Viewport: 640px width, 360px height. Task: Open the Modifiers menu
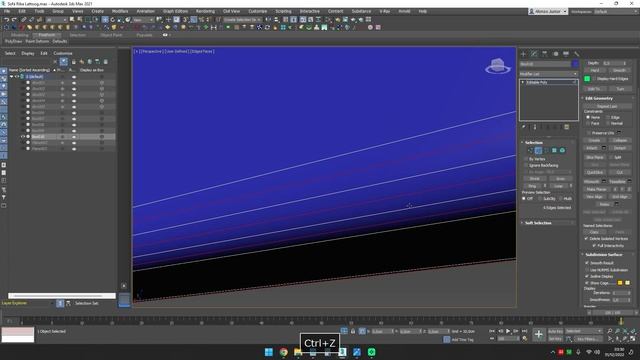[120, 11]
